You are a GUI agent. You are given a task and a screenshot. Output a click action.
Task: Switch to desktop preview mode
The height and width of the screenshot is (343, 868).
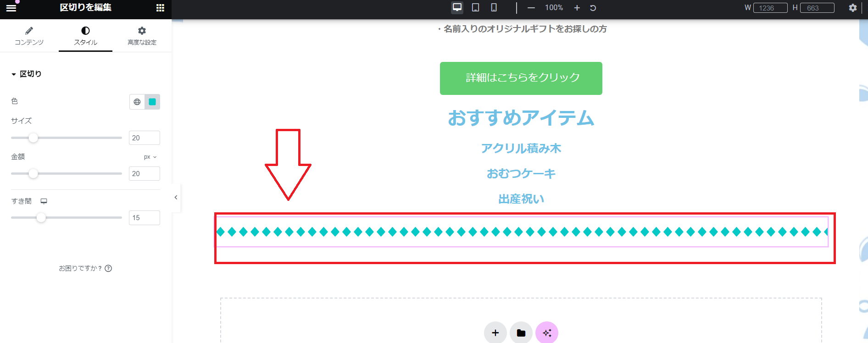tap(457, 8)
